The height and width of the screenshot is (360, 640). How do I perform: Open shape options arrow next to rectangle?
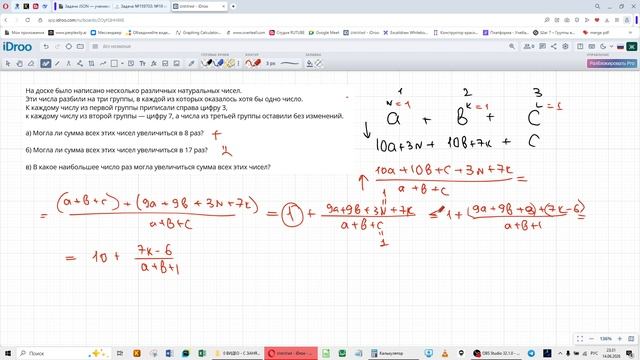122,63
